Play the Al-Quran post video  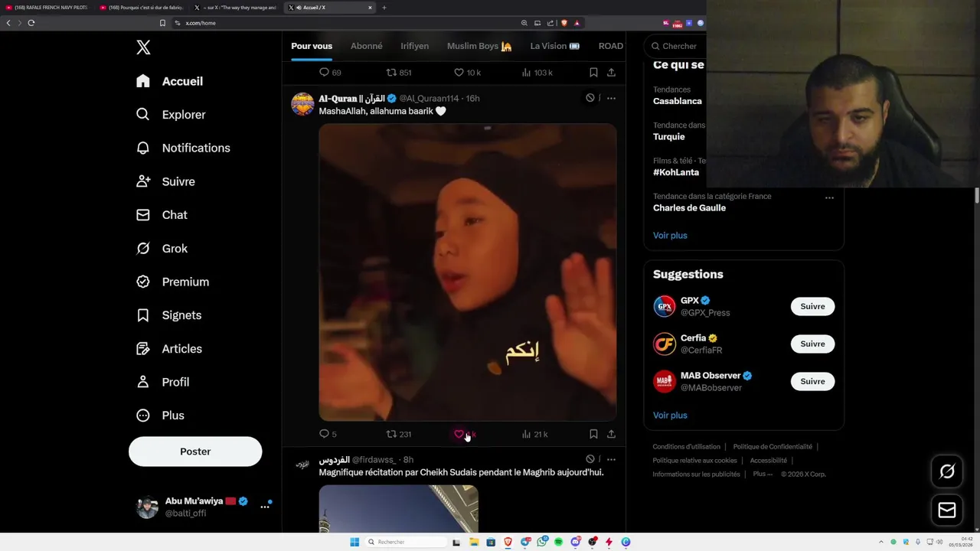pyautogui.click(x=467, y=272)
